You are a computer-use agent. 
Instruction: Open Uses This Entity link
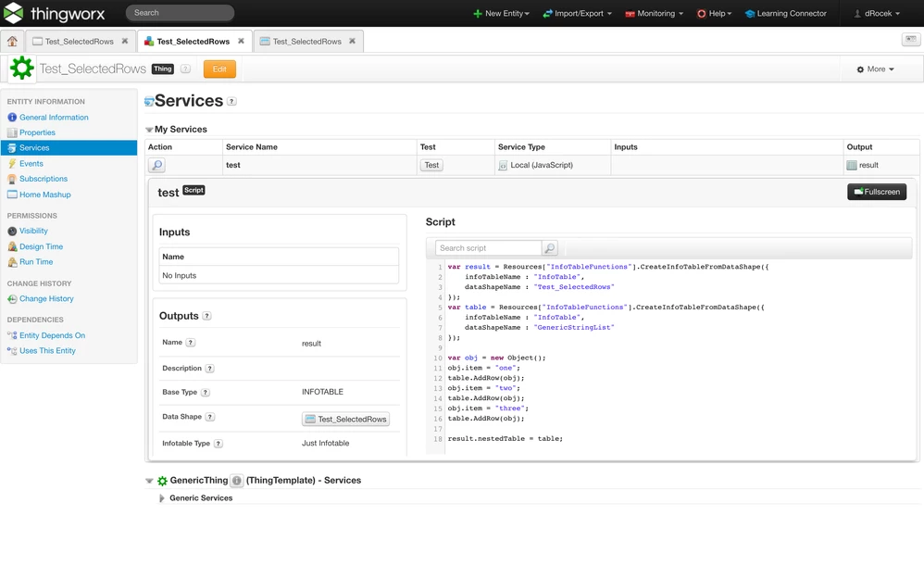coord(48,351)
